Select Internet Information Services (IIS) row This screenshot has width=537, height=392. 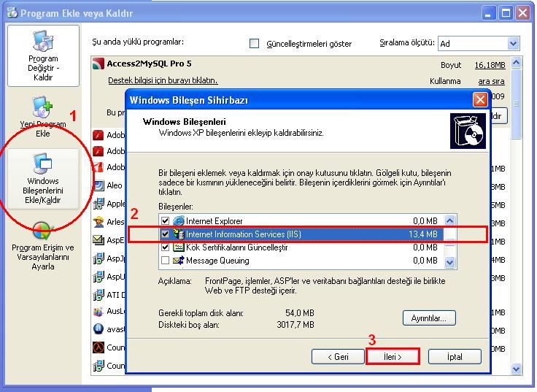pyautogui.click(x=302, y=234)
